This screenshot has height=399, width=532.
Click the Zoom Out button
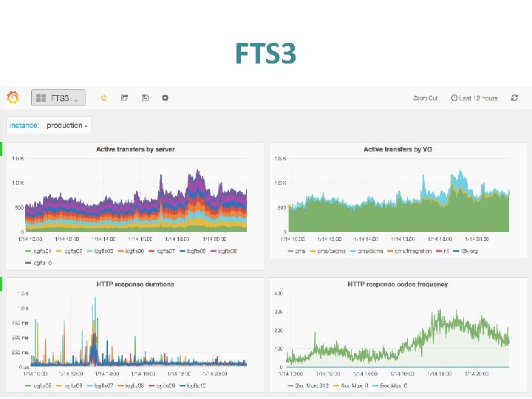pos(425,98)
